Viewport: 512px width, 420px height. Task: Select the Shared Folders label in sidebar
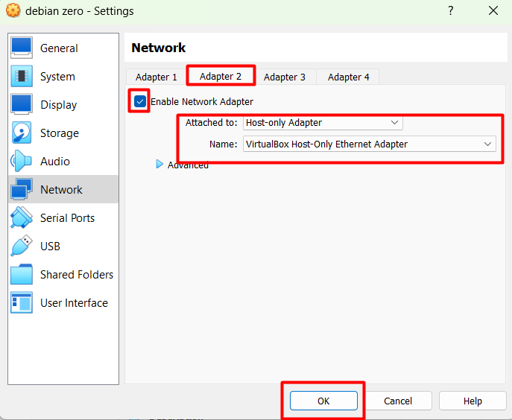[77, 275]
